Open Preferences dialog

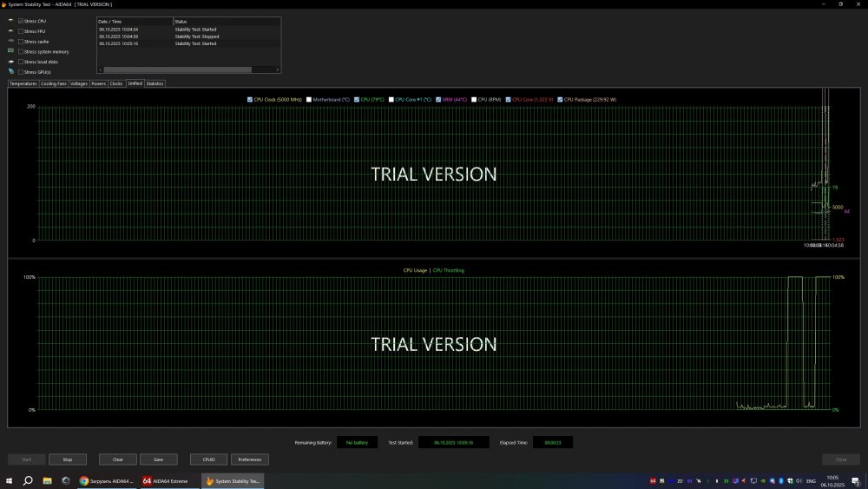point(250,459)
